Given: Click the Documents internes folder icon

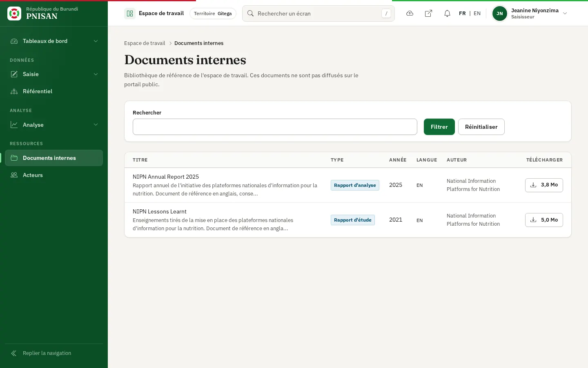Looking at the screenshot, I should click(14, 158).
